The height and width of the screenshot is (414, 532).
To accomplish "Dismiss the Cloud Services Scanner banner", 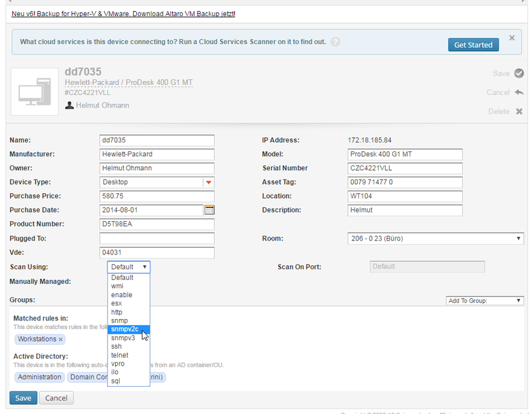I will tap(512, 37).
